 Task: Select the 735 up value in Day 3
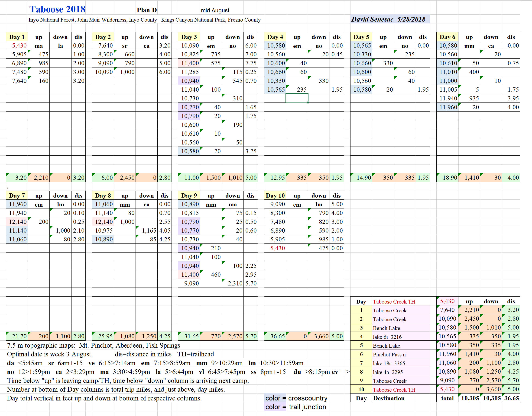211,54
